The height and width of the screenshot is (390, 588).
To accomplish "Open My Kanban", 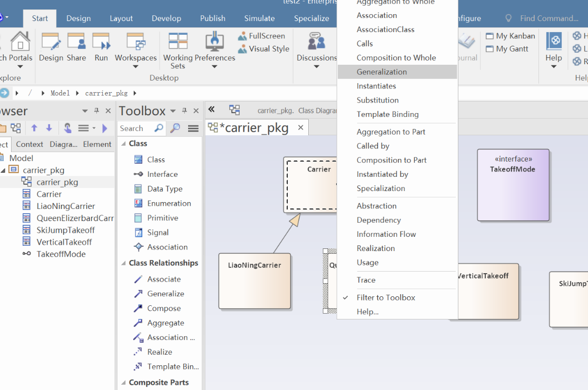I will click(511, 36).
